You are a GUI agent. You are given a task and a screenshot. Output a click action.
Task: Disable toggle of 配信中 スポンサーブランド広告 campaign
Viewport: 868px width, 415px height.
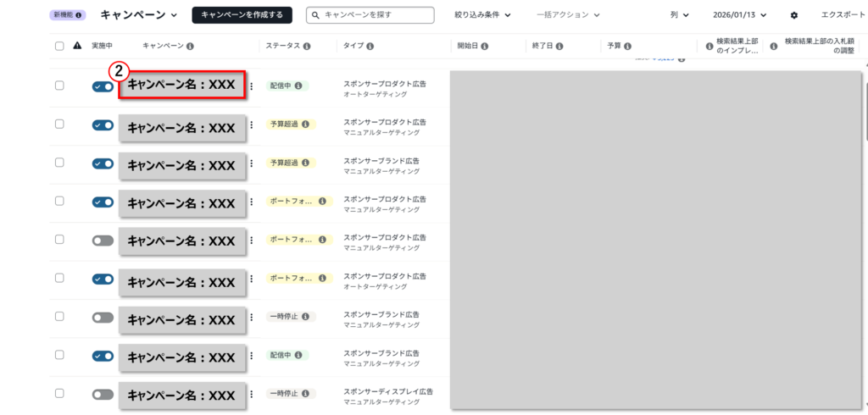(x=103, y=356)
